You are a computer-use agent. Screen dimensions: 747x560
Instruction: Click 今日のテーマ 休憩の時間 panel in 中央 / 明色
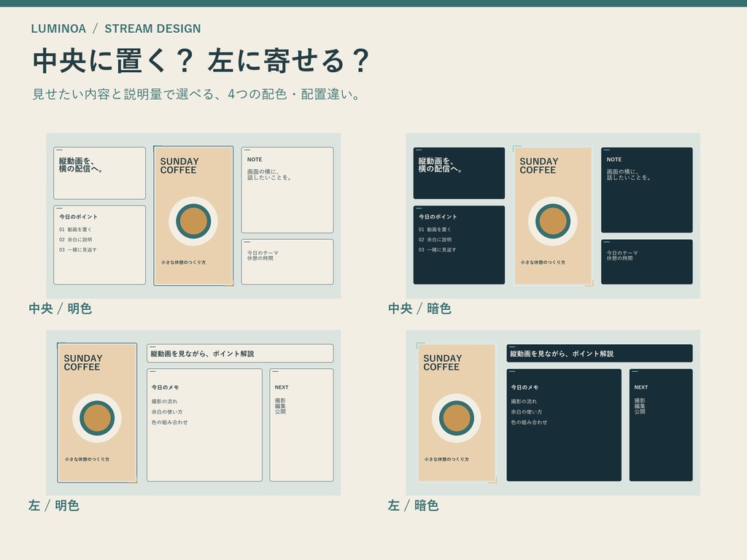click(x=287, y=262)
